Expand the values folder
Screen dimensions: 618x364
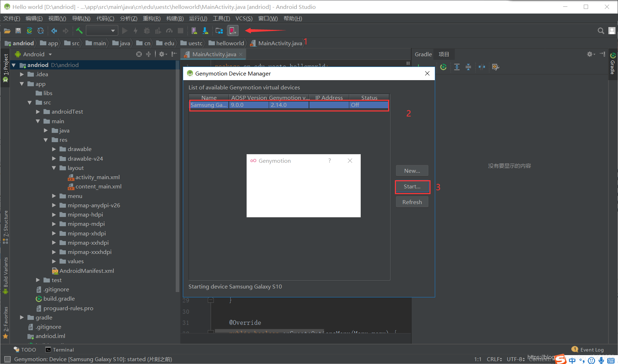(54, 261)
